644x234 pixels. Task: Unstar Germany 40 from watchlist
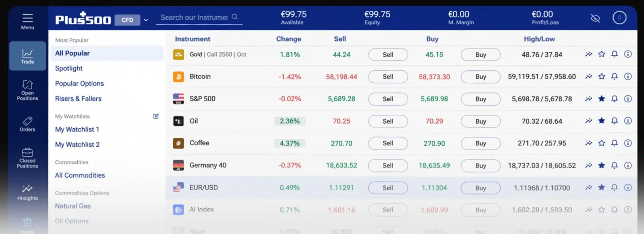coord(602,165)
